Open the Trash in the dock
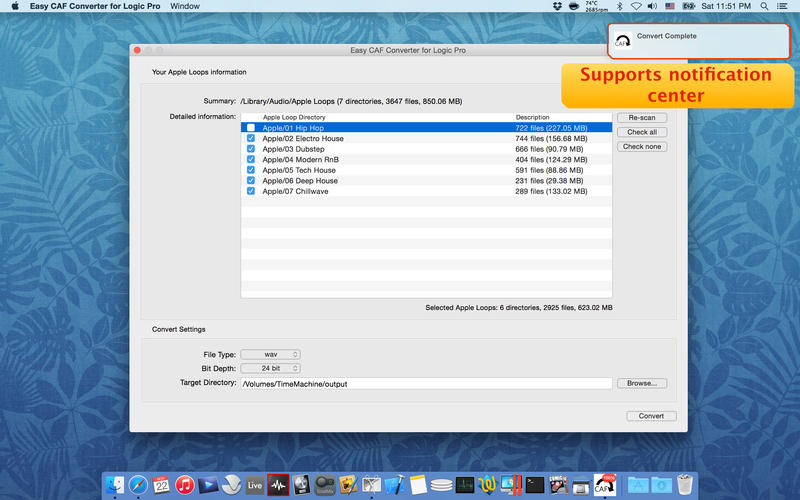The width and height of the screenshot is (800, 500). point(685,484)
